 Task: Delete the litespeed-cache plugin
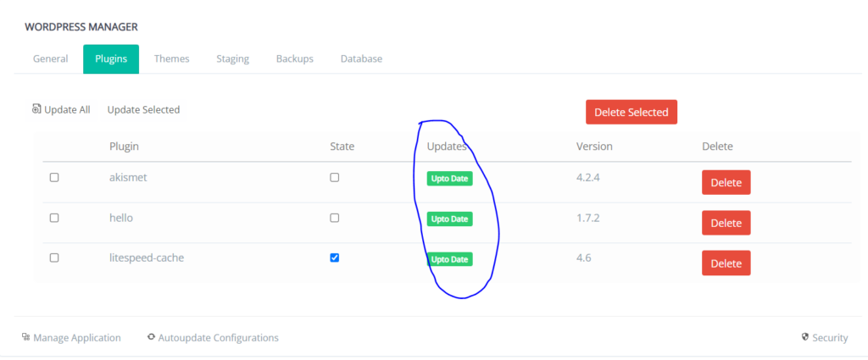(726, 263)
